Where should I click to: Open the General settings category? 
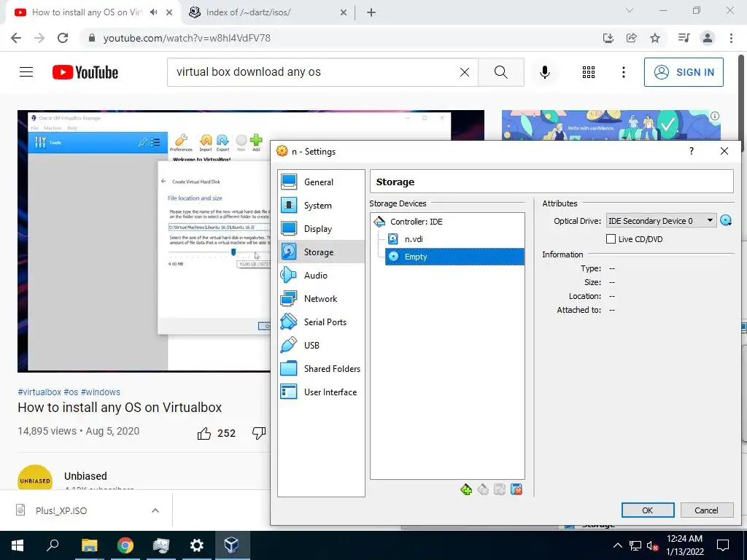pyautogui.click(x=321, y=182)
